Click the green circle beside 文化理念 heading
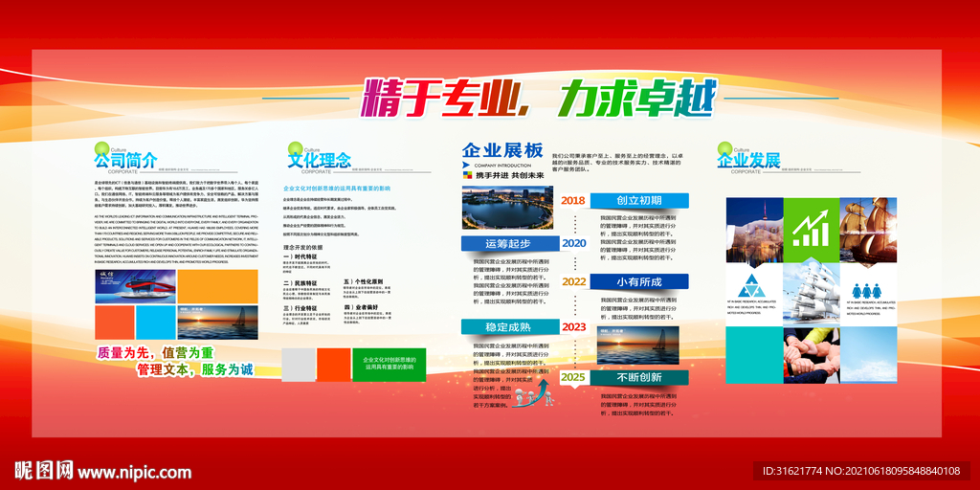 coord(295,148)
